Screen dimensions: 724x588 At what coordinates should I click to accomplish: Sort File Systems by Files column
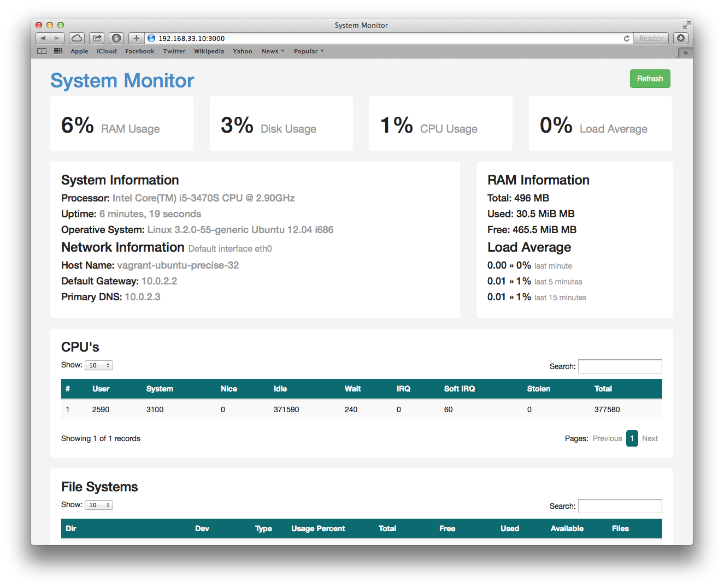click(x=620, y=528)
